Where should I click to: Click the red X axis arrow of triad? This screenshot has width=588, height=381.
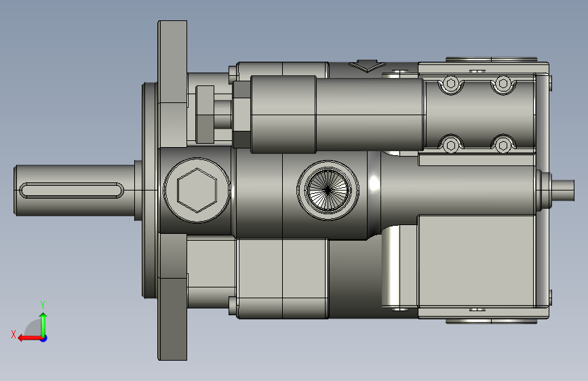coord(29,338)
